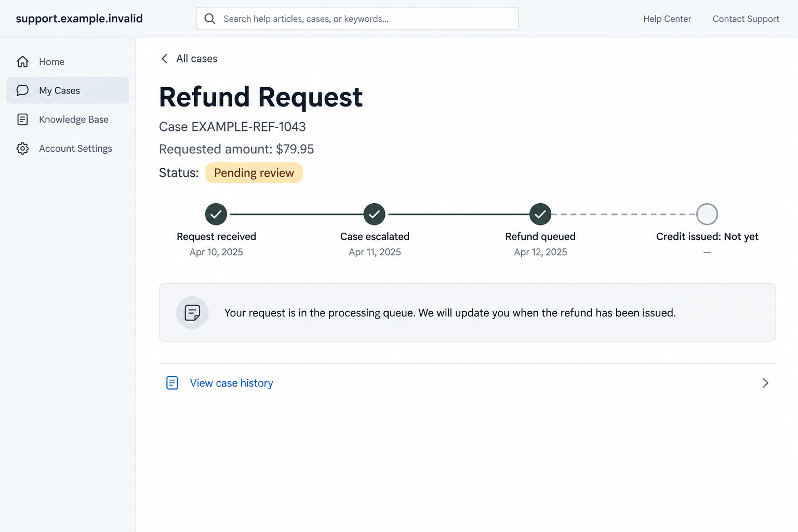Click the Request received checkmark step
Viewport: 798px width, 532px height.
click(x=216, y=214)
